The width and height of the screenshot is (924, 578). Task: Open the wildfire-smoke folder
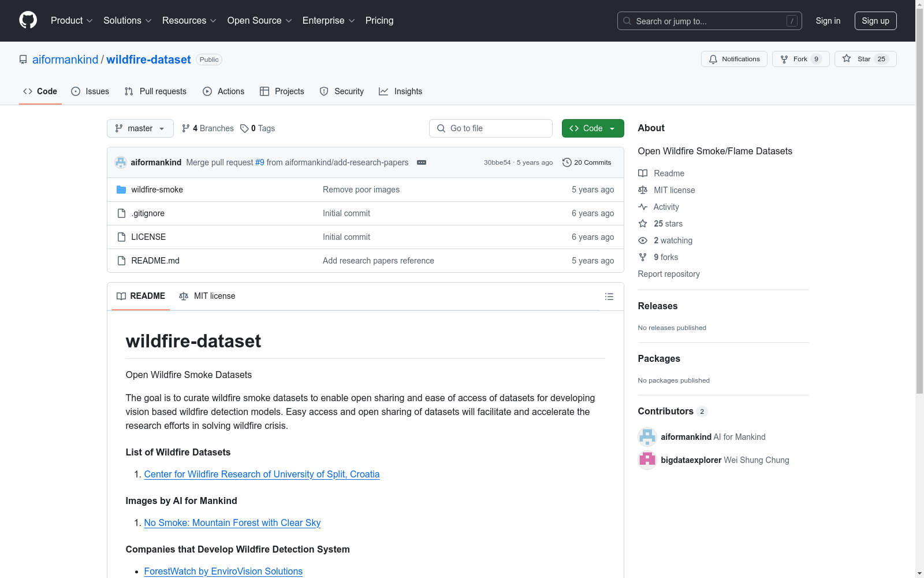pos(157,190)
